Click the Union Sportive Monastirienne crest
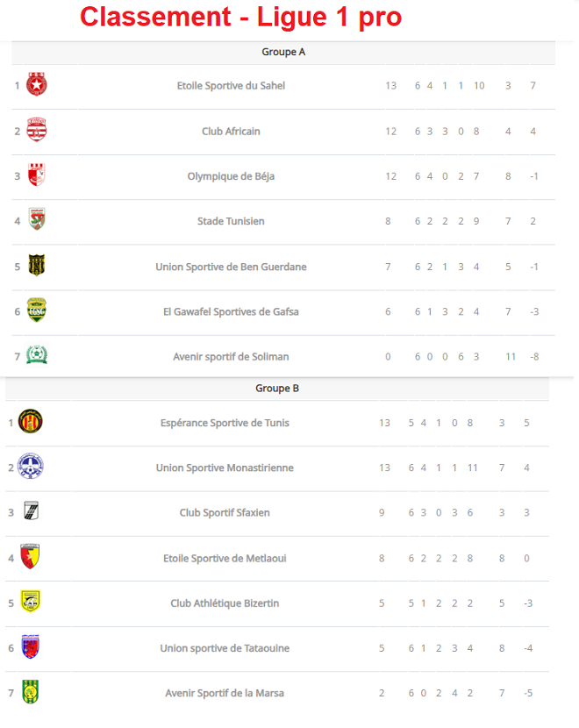Screen dimensions: 579x728 31,467
